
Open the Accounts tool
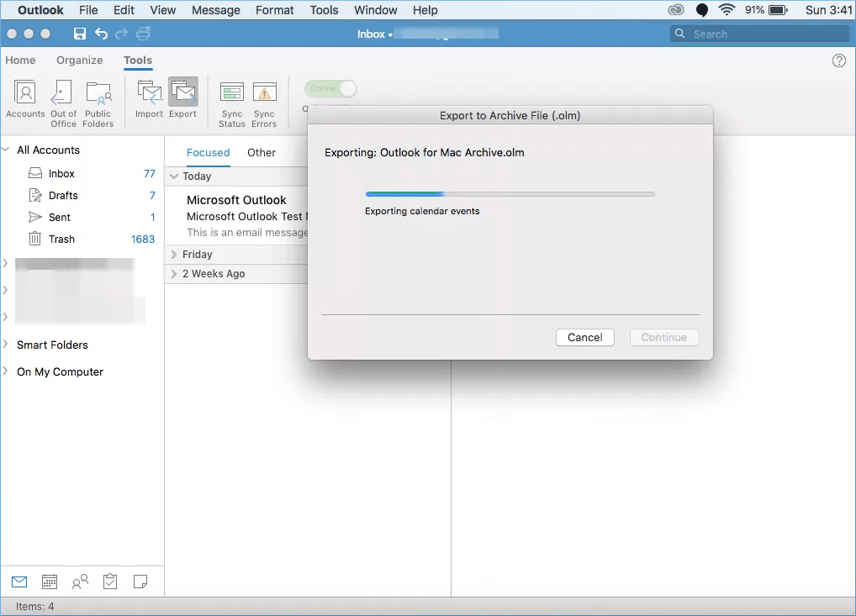[25, 99]
